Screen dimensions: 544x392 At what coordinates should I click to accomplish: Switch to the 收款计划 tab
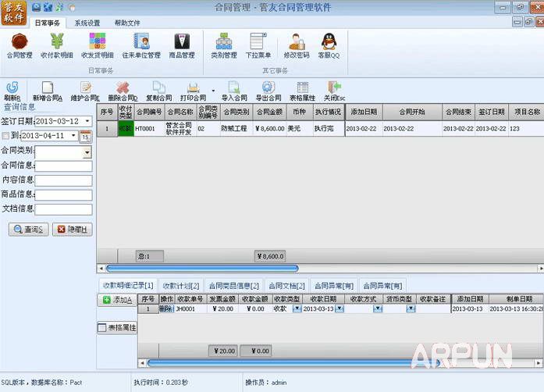coord(181,286)
